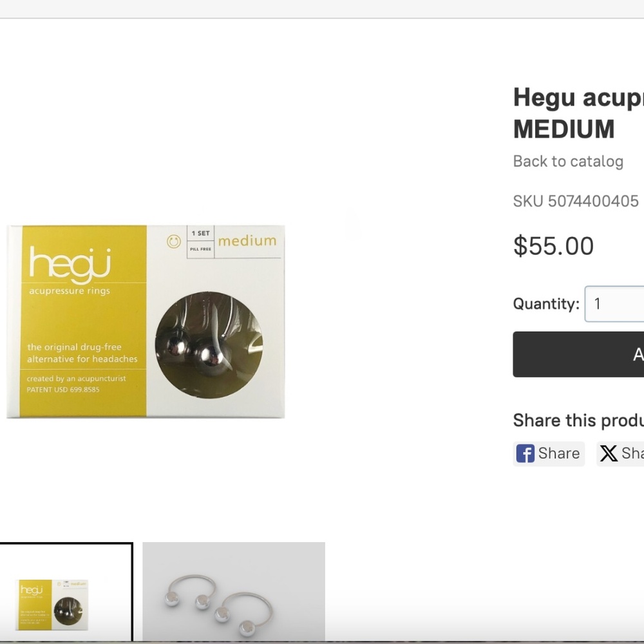Click the 'medium' size label on the box
This screenshot has width=644, height=644.
(x=247, y=241)
